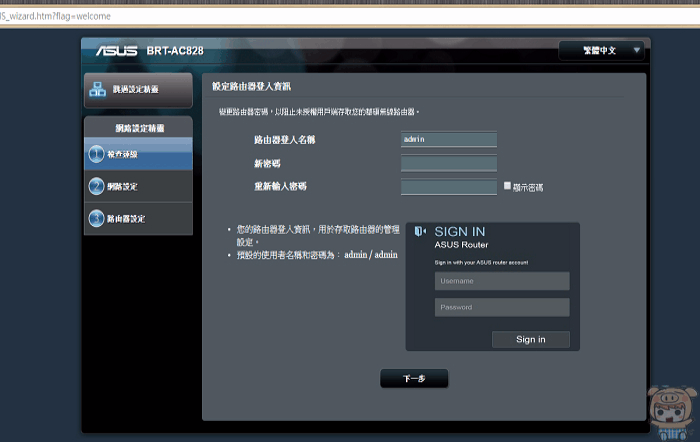Focus the 路由器登入名稱 field with admin
This screenshot has height=442, width=700.
[449, 139]
